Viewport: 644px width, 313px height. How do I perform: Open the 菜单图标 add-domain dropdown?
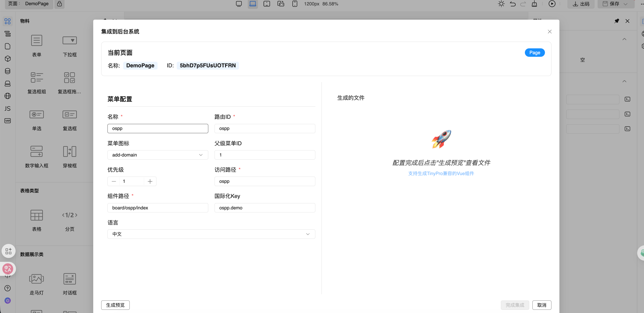pyautogui.click(x=158, y=155)
